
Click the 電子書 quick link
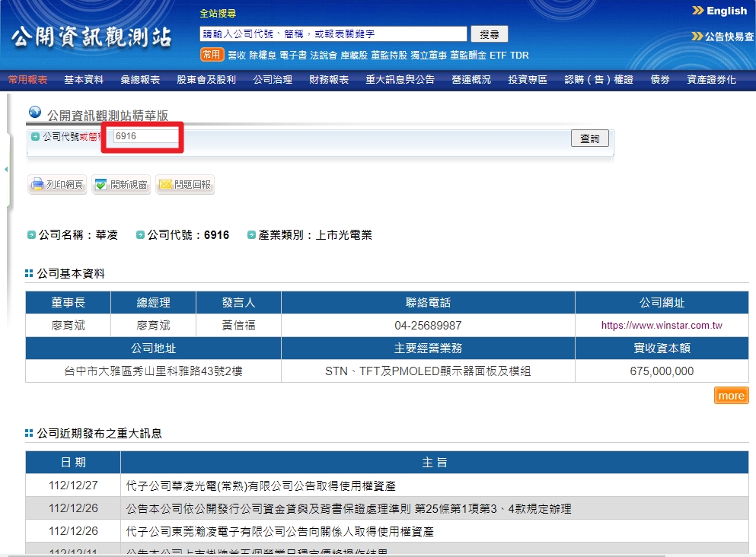tap(293, 55)
